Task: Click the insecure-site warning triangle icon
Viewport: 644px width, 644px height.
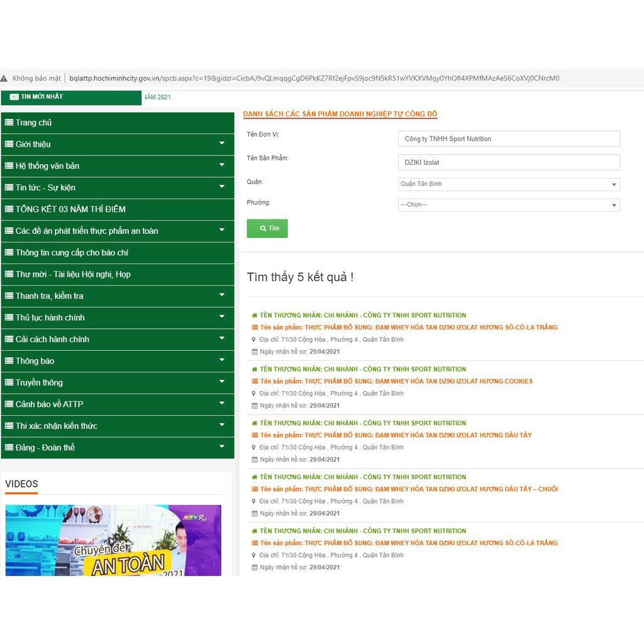Action: [5, 79]
